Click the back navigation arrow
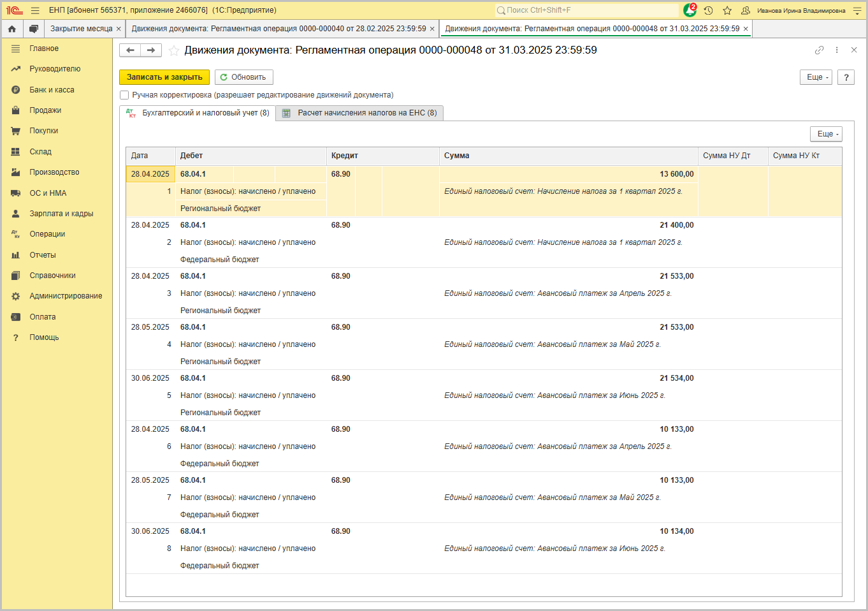This screenshot has width=868, height=611. pyautogui.click(x=130, y=50)
